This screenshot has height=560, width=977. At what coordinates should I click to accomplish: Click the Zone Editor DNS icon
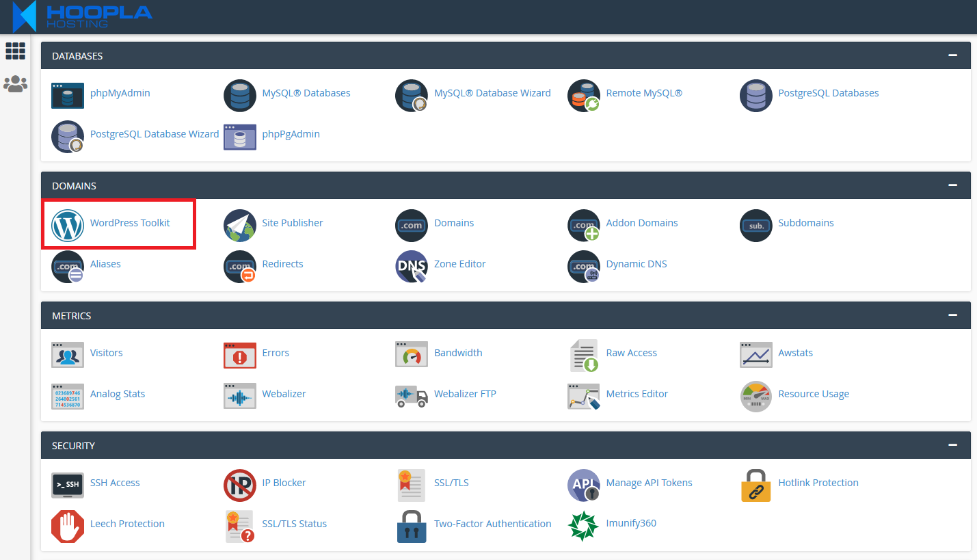412,266
